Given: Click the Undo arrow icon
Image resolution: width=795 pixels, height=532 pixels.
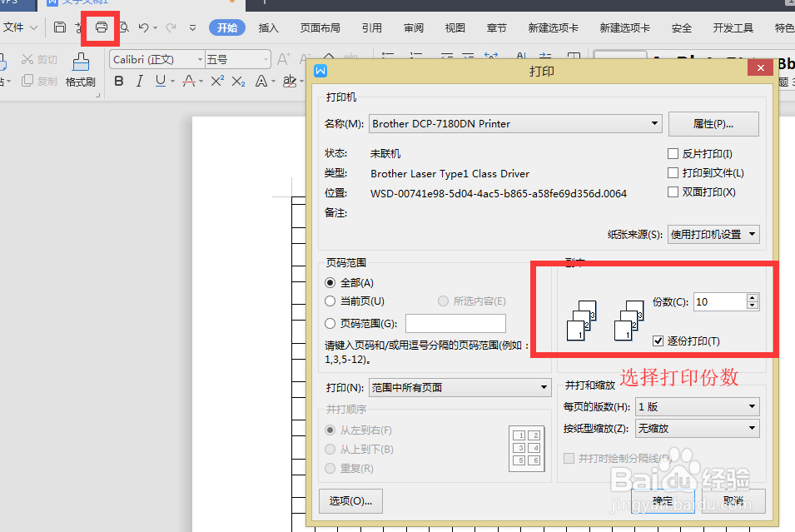Looking at the screenshot, I should 142,27.
